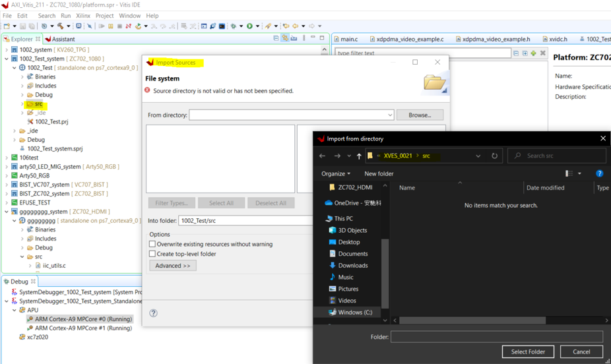Viewport: 611px width, 364px height.
Task: Click the Up one level arrow in file dialog
Action: click(359, 156)
